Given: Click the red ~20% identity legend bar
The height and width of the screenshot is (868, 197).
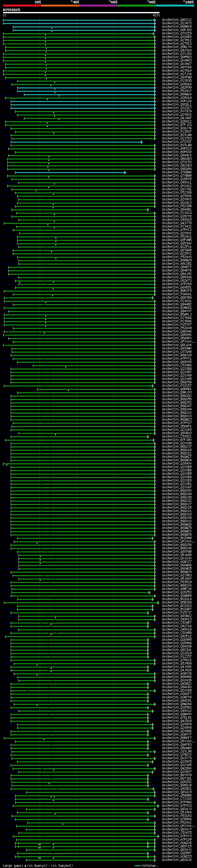Looking at the screenshot, I should tap(22, 6).
